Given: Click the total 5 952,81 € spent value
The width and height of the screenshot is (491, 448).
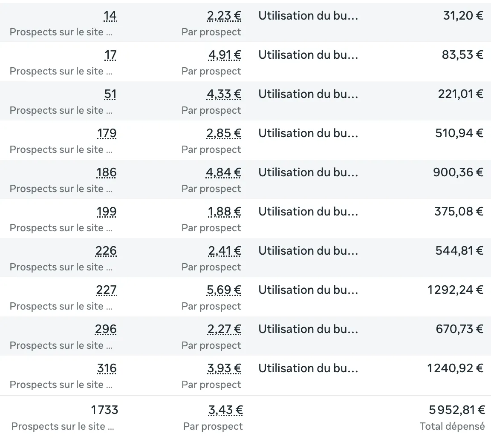Looking at the screenshot, I should pos(456,411).
